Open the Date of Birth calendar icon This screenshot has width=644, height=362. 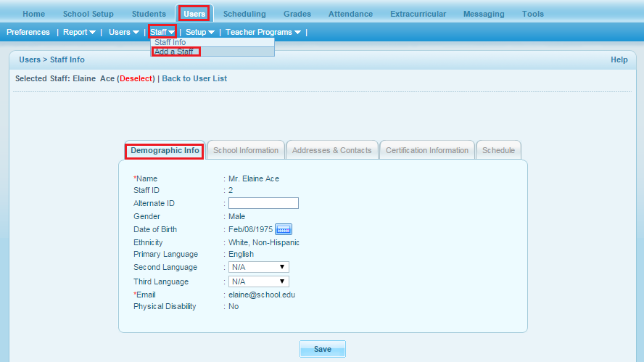point(284,229)
